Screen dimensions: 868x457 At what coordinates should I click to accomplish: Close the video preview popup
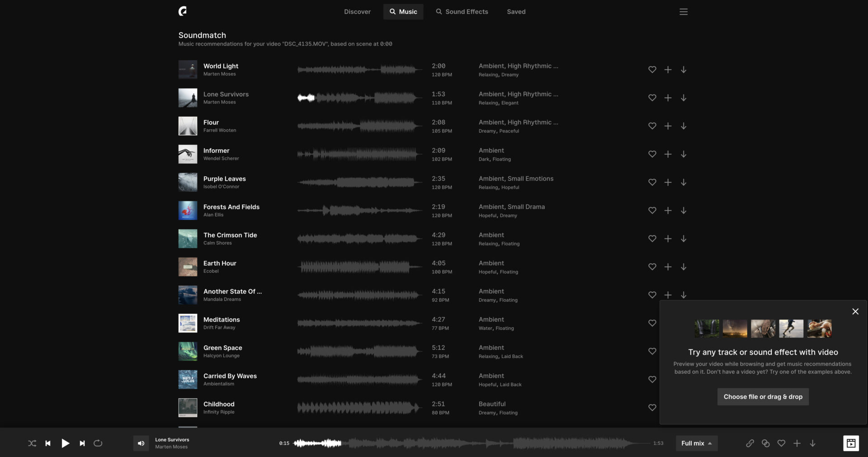(x=855, y=311)
